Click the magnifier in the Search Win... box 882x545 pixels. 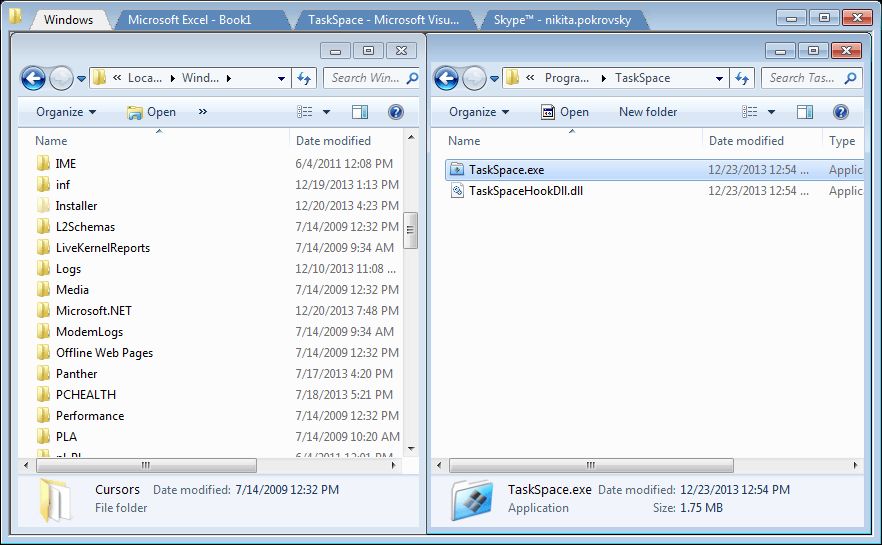412,78
